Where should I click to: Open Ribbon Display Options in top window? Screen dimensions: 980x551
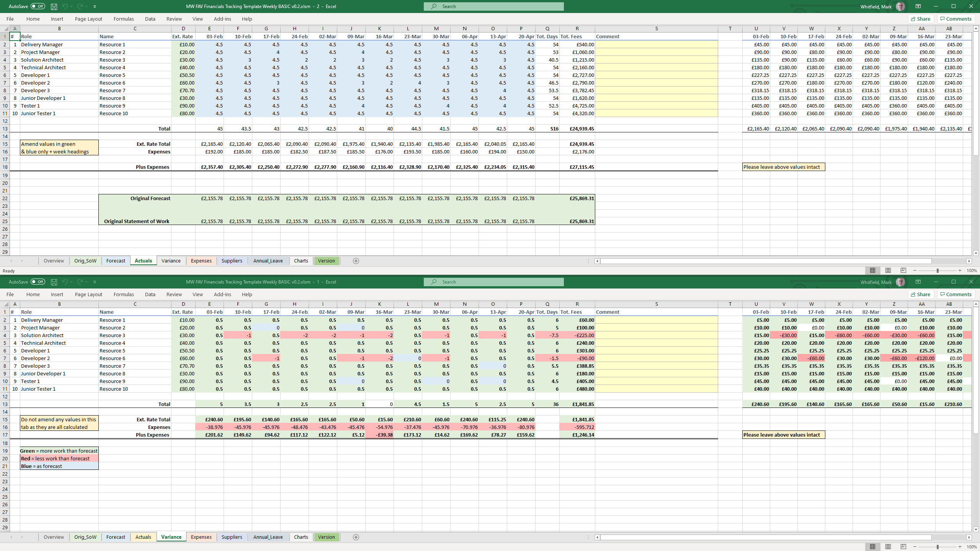[918, 7]
